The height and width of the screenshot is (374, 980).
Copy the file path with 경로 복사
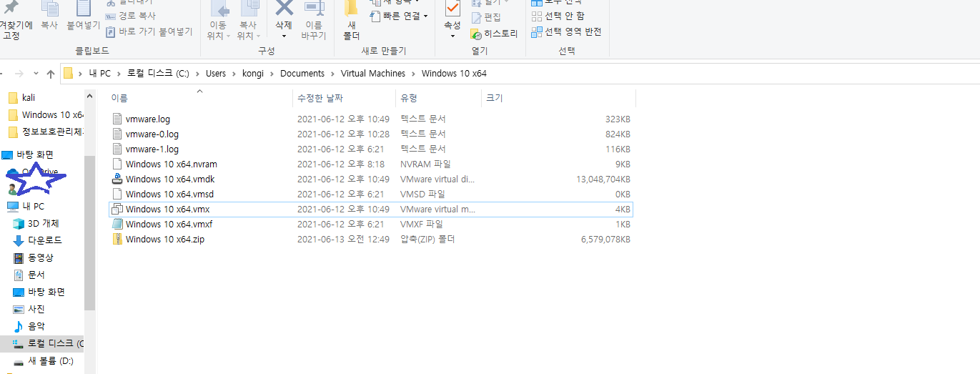[131, 15]
